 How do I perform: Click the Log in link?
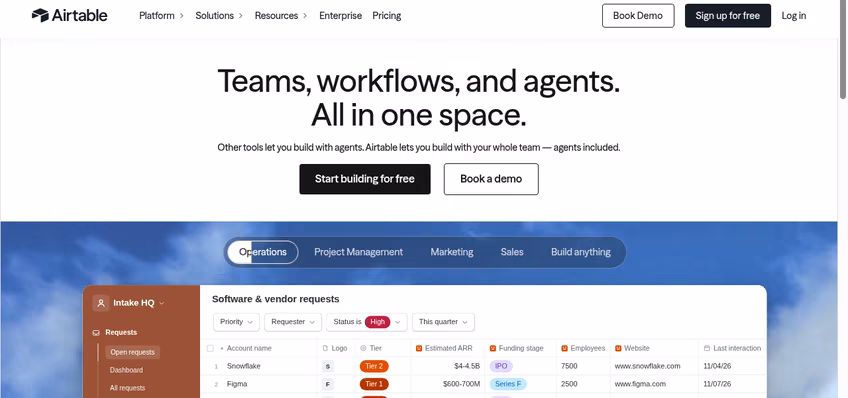pyautogui.click(x=793, y=16)
